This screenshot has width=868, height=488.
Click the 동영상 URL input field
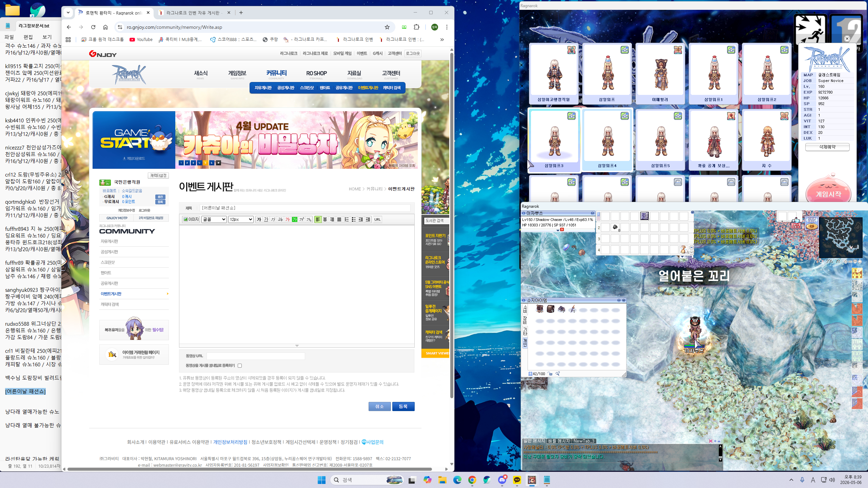(x=256, y=356)
